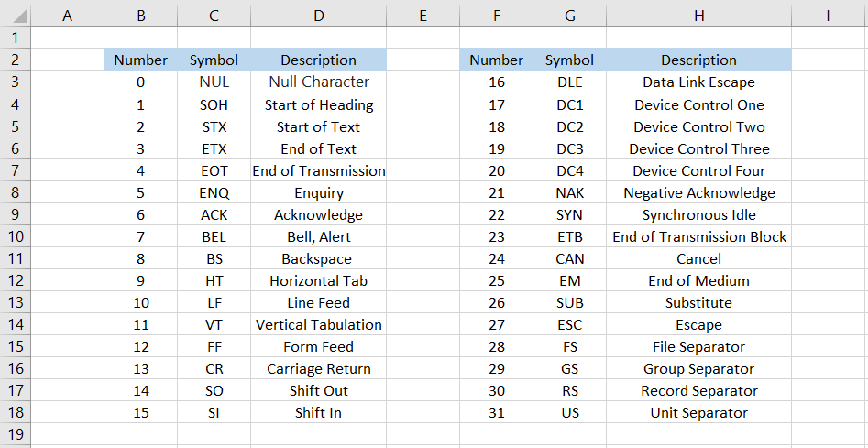Click the cell containing 'ESC'
This screenshot has width=868, height=448.
pyautogui.click(x=569, y=324)
